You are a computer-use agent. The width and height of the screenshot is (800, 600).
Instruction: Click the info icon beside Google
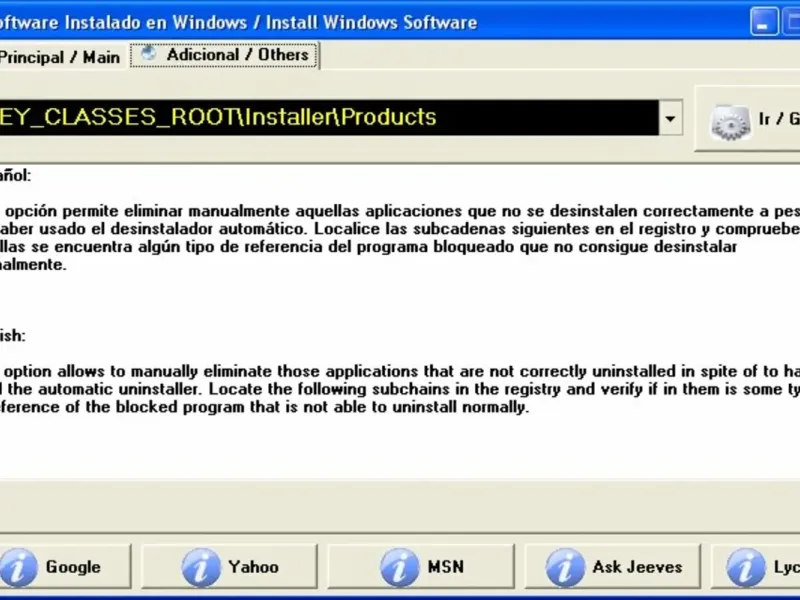coord(18,567)
